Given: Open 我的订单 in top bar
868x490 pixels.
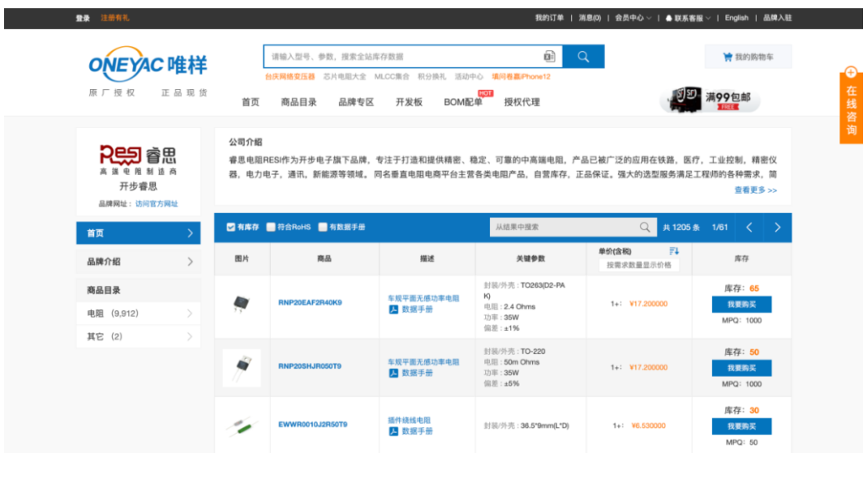Looking at the screenshot, I should [x=550, y=17].
